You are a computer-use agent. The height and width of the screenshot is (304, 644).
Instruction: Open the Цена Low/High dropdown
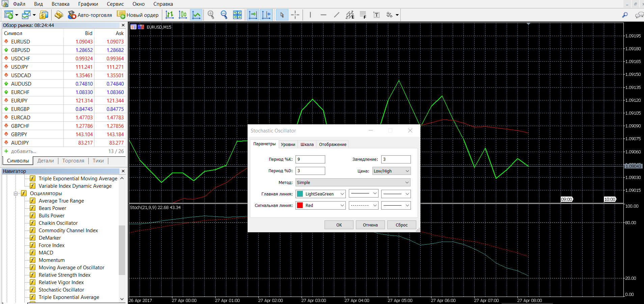tap(391, 171)
